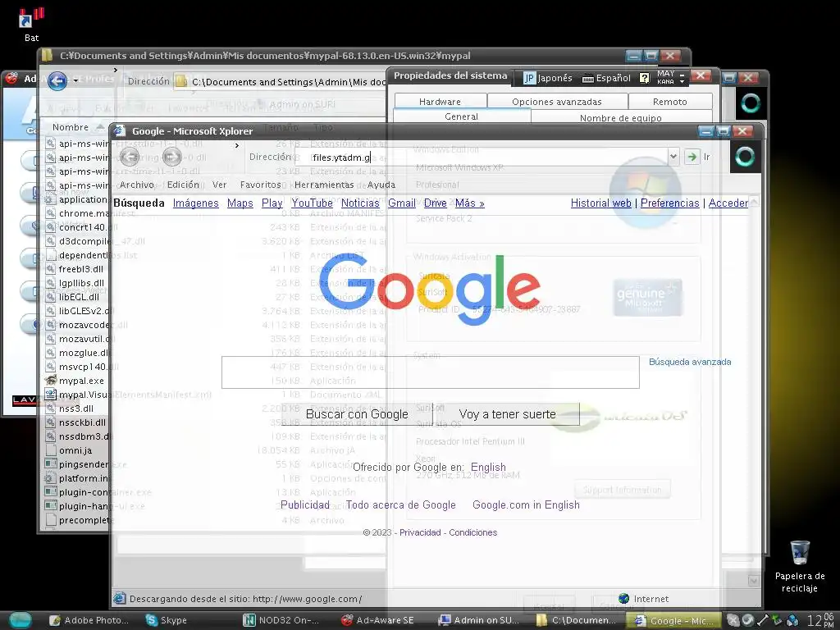Click the Forward arrow in Microsoft Xplorer
Viewport: 840px width, 630px height.
coord(171,157)
